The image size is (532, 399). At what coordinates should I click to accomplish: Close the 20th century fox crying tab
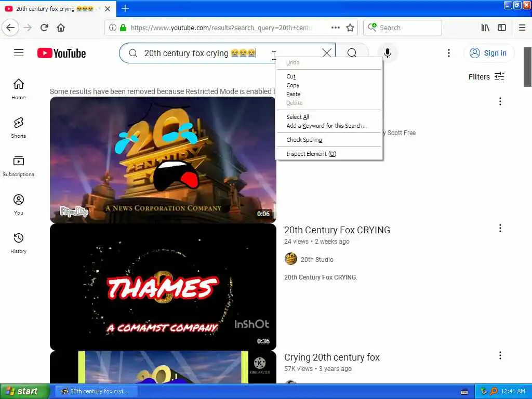tap(108, 9)
